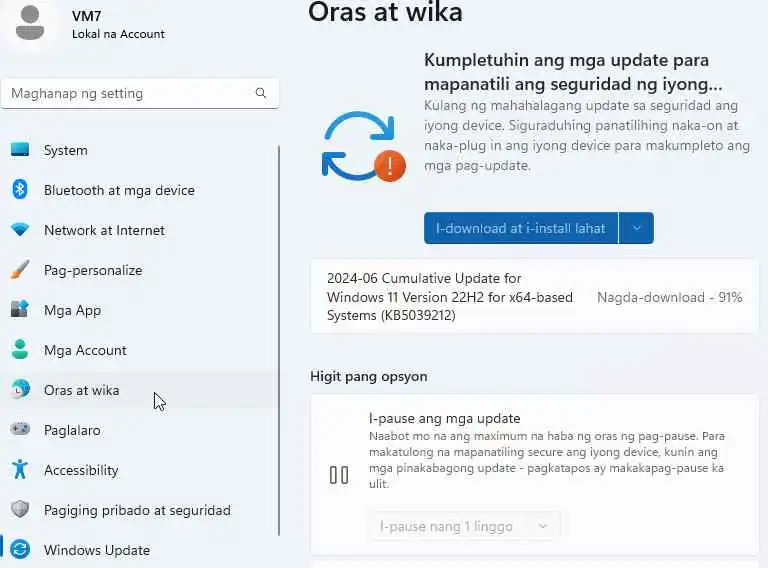Open the I-pause nang 1 linggo dropdown
This screenshot has height=568, width=768.
464,526
